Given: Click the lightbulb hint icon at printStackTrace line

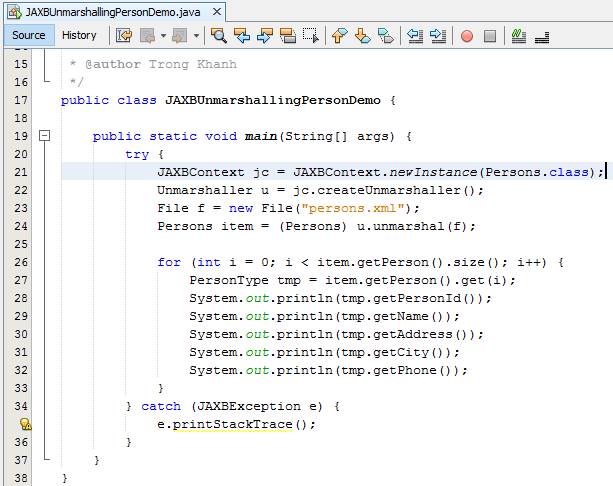Looking at the screenshot, I should click(25, 424).
